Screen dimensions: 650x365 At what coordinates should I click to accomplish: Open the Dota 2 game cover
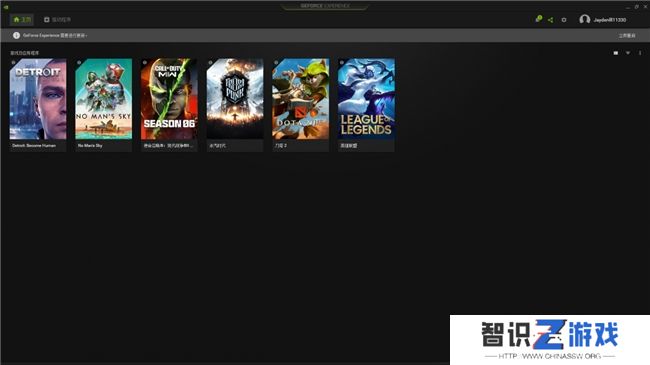tap(301, 99)
